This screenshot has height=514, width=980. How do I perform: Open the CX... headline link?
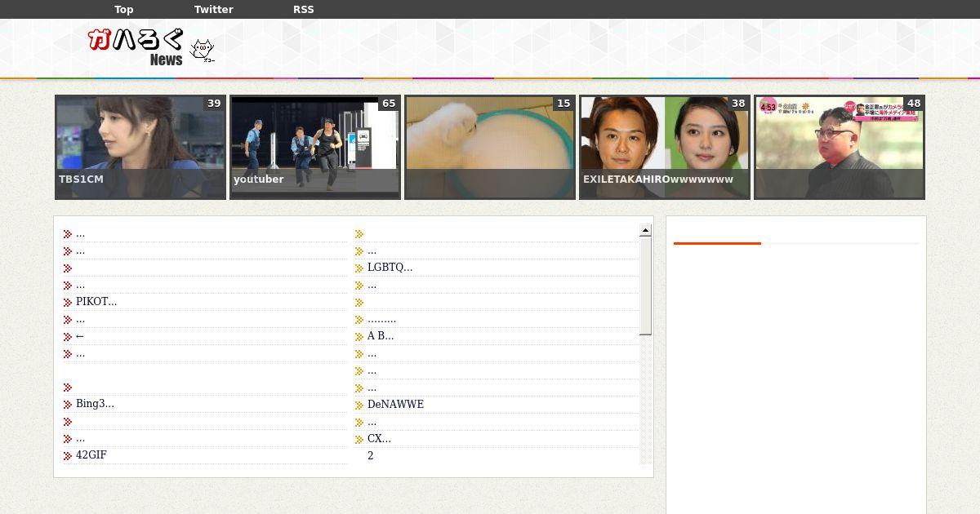click(379, 439)
